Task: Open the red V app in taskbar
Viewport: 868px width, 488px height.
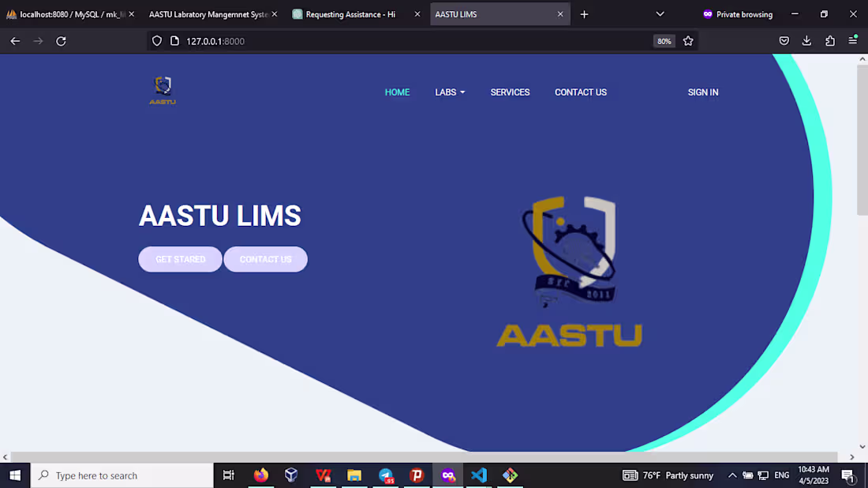Action: point(324,475)
